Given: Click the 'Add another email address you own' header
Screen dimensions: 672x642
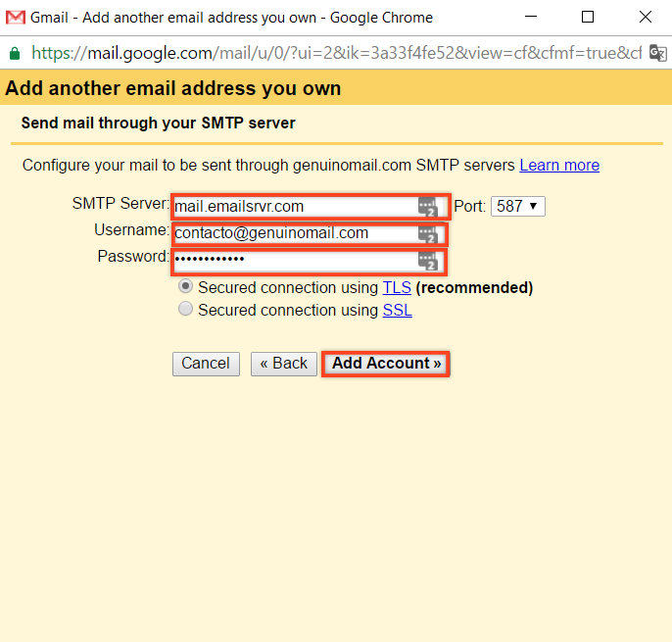Looking at the screenshot, I should [x=173, y=88].
